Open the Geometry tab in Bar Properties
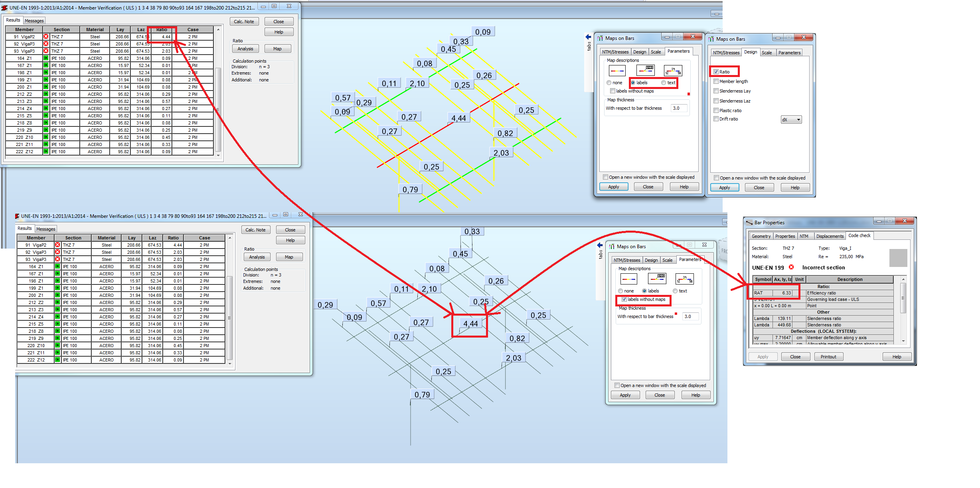This screenshot has width=980, height=488. click(761, 236)
